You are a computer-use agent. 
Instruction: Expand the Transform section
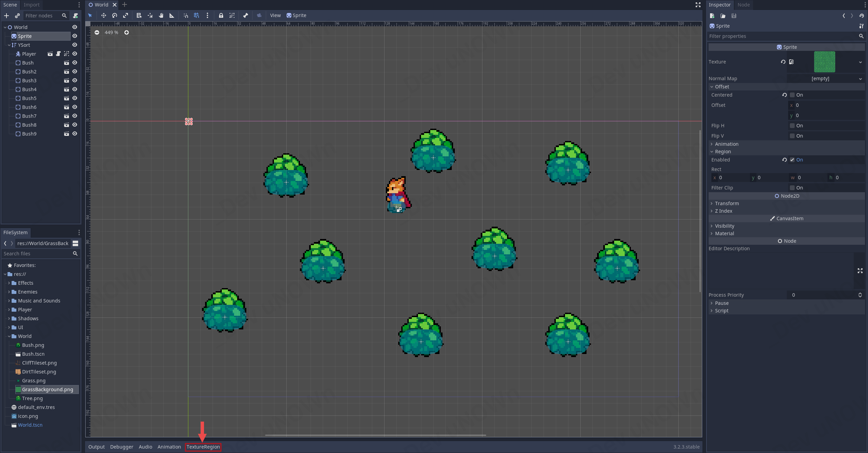[727, 203]
